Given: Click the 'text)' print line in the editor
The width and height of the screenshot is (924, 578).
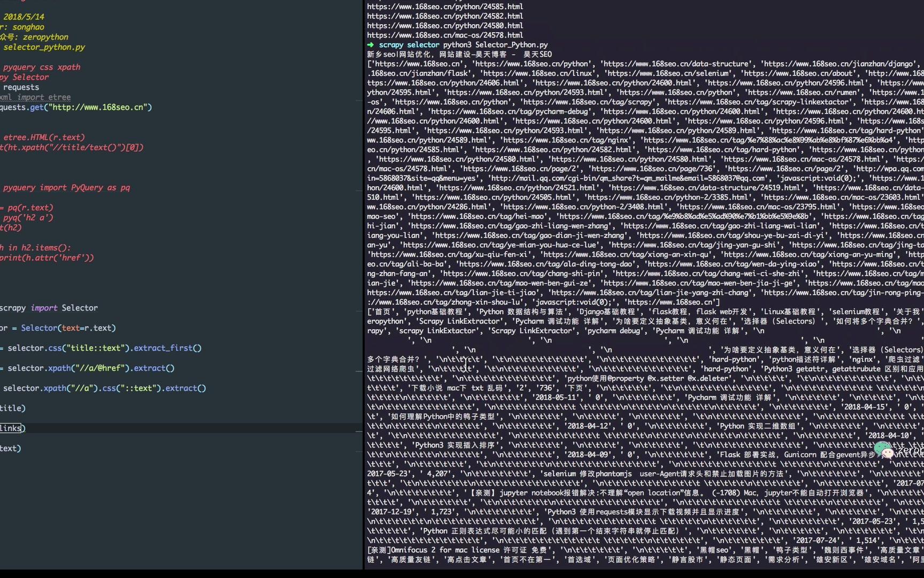Looking at the screenshot, I should [11, 448].
